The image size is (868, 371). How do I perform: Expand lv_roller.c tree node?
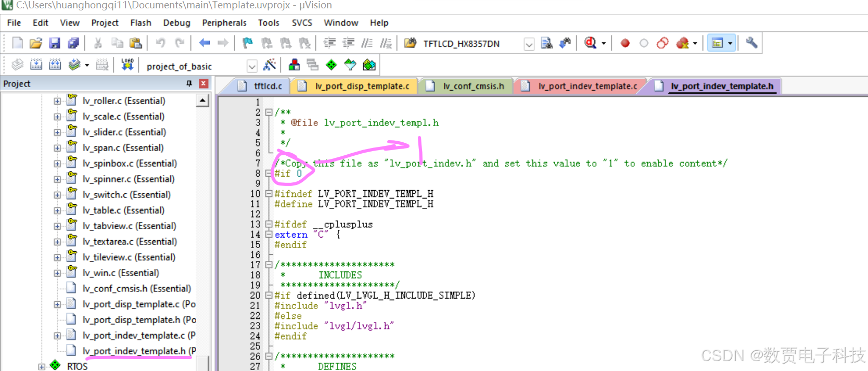click(x=57, y=101)
